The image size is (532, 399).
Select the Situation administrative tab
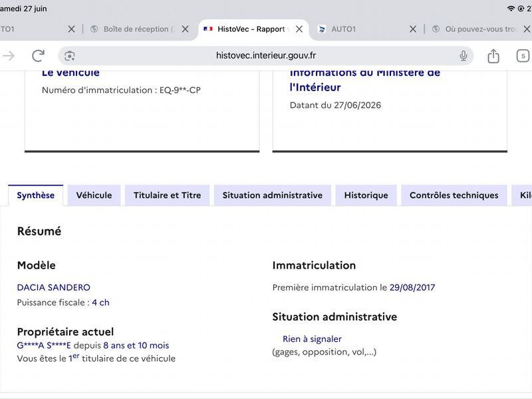[273, 195]
